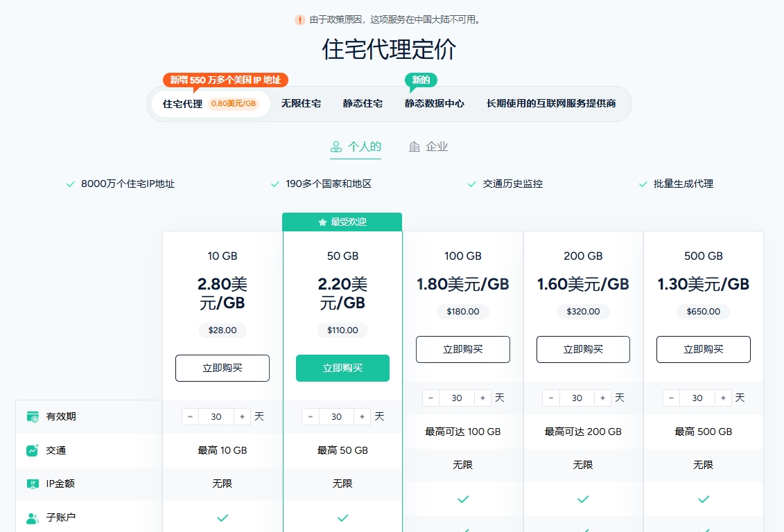Open the 长期使用的互联网服务提供商 tab

pos(551,103)
